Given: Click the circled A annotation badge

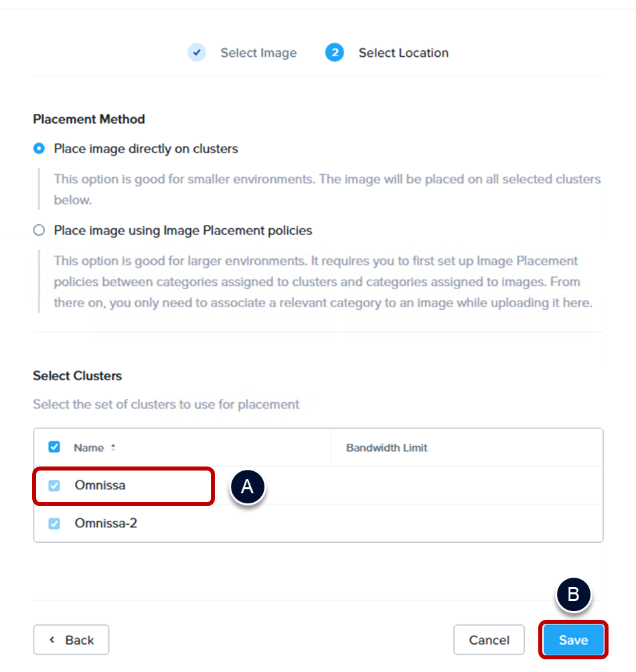Looking at the screenshot, I should coord(248,487).
